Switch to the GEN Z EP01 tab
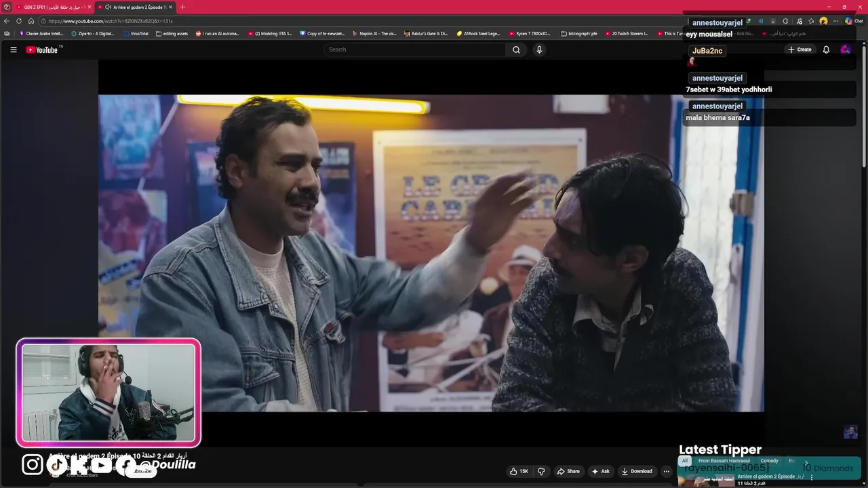868x488 pixels. [x=54, y=7]
